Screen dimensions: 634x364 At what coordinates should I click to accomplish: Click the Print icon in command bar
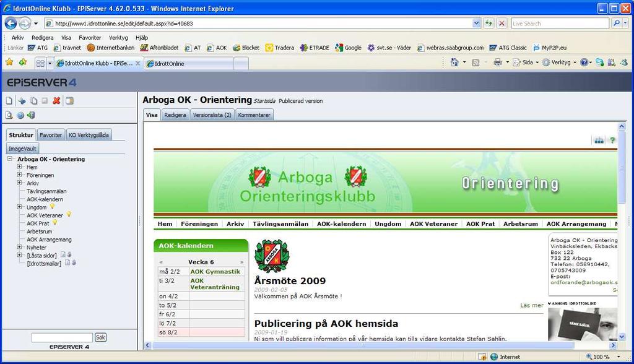(498, 63)
